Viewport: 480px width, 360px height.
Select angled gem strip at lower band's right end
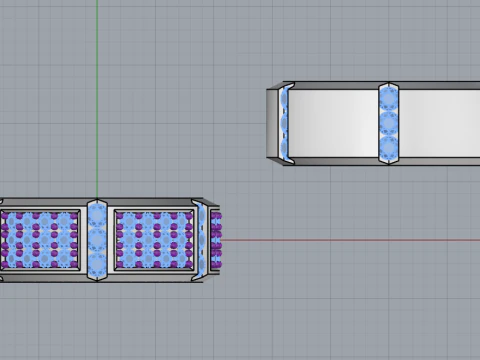pyautogui.click(x=200, y=240)
